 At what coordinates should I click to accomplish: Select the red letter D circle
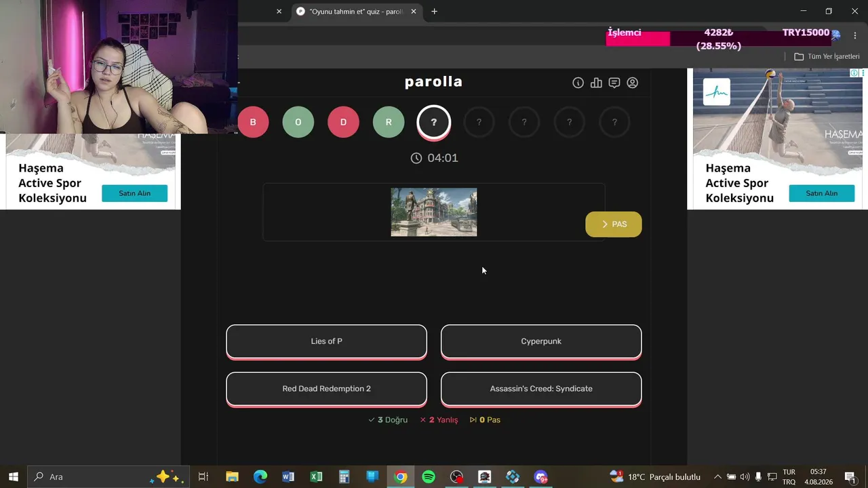point(343,122)
